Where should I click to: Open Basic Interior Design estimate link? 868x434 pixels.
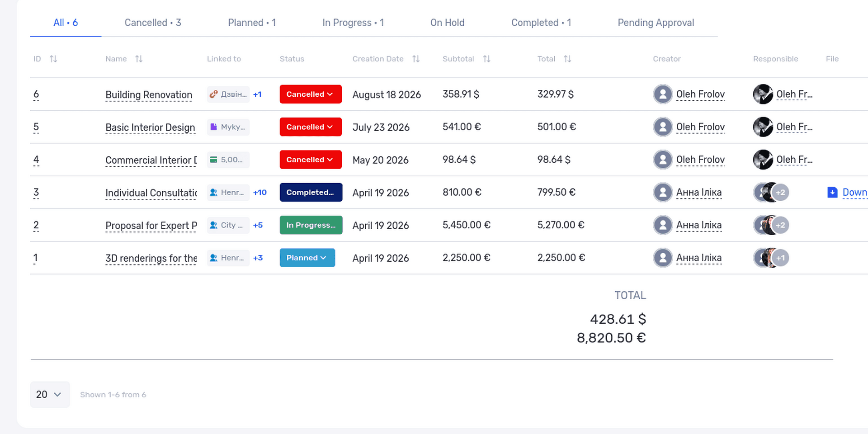point(150,127)
